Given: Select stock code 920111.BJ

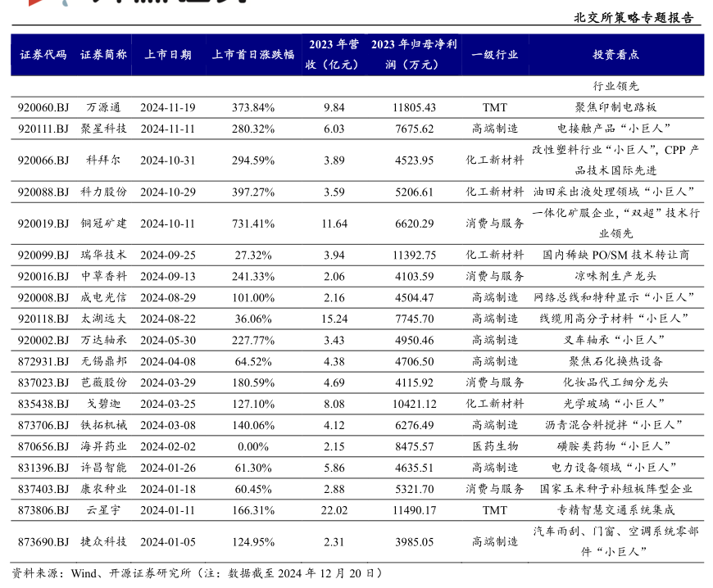Looking at the screenshot, I should (43, 129).
